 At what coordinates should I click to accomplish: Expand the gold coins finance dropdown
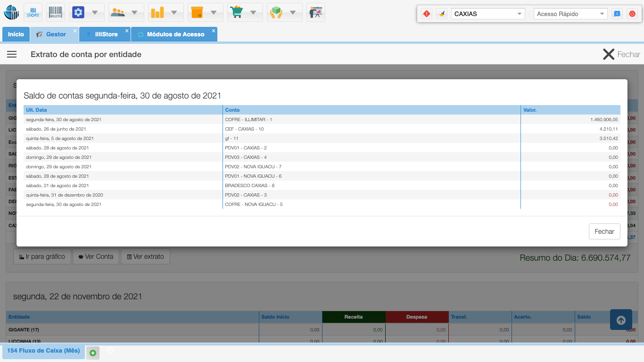click(174, 12)
